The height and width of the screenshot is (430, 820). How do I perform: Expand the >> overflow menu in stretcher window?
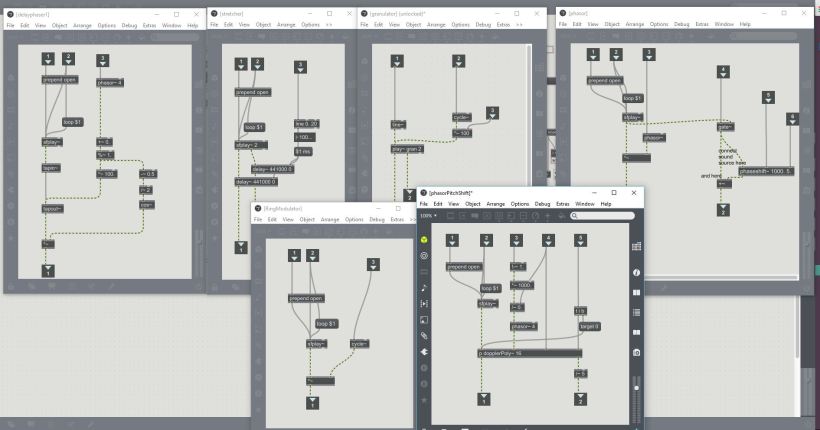[x=330, y=24]
